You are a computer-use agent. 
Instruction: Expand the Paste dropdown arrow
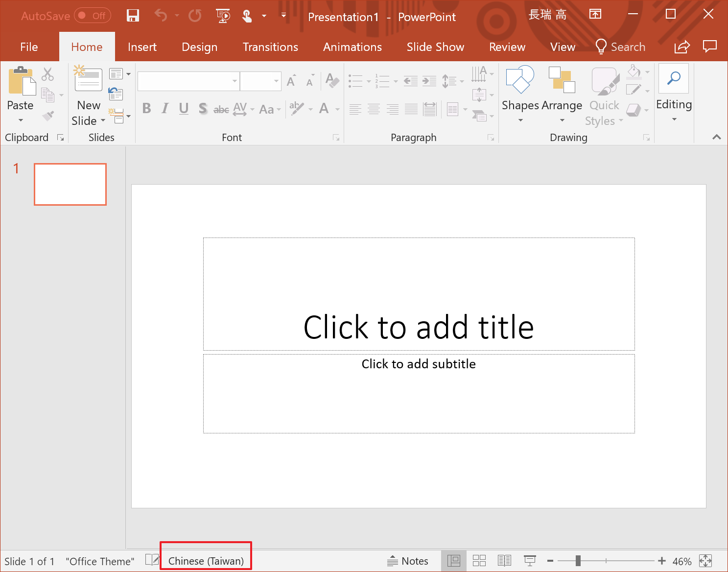coord(21,120)
